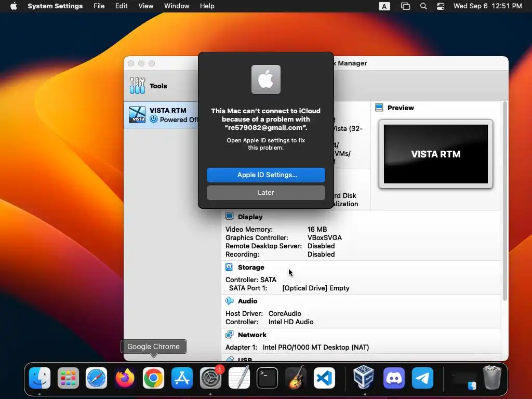The height and width of the screenshot is (399, 532).
Task: Click Apple ID Settings button
Action: coord(265,175)
